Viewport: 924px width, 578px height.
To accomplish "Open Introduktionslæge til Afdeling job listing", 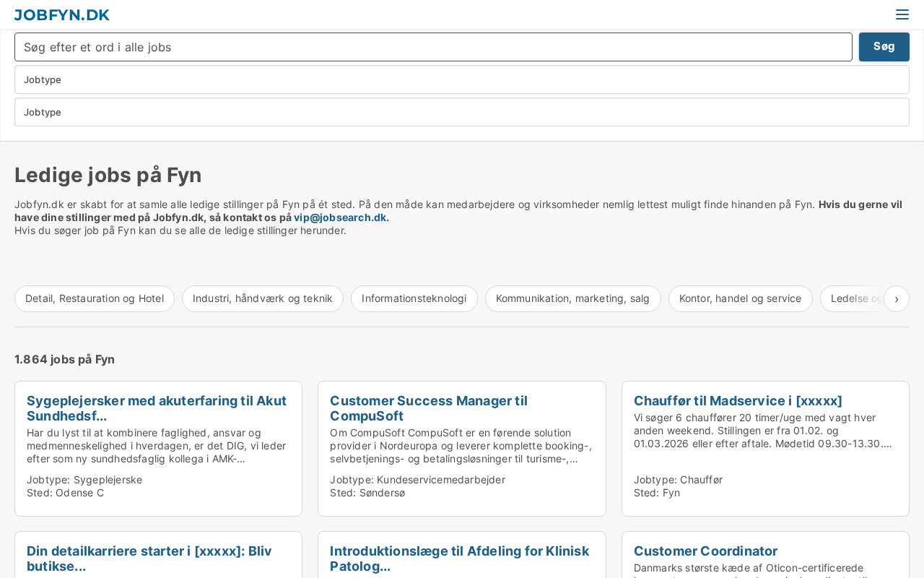I will 459,558.
